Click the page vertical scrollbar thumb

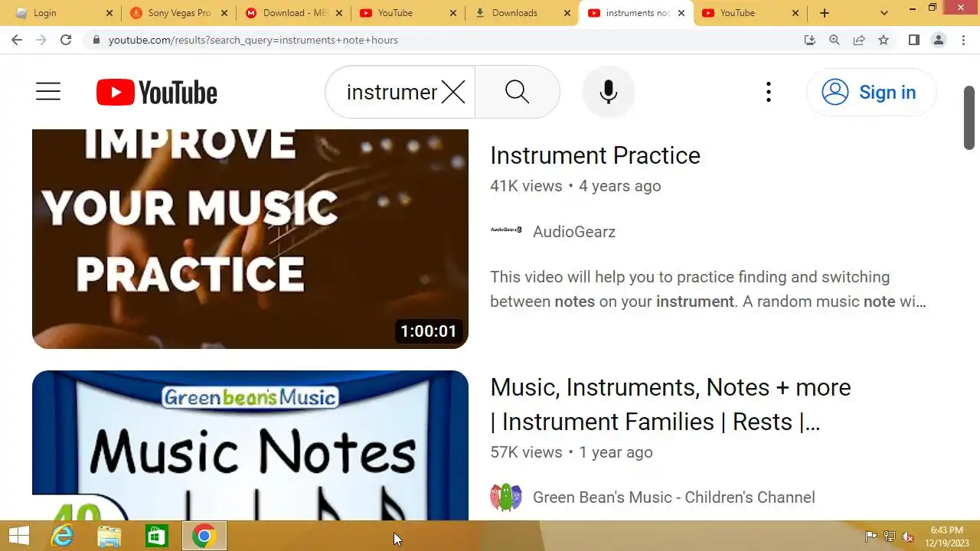(969, 119)
